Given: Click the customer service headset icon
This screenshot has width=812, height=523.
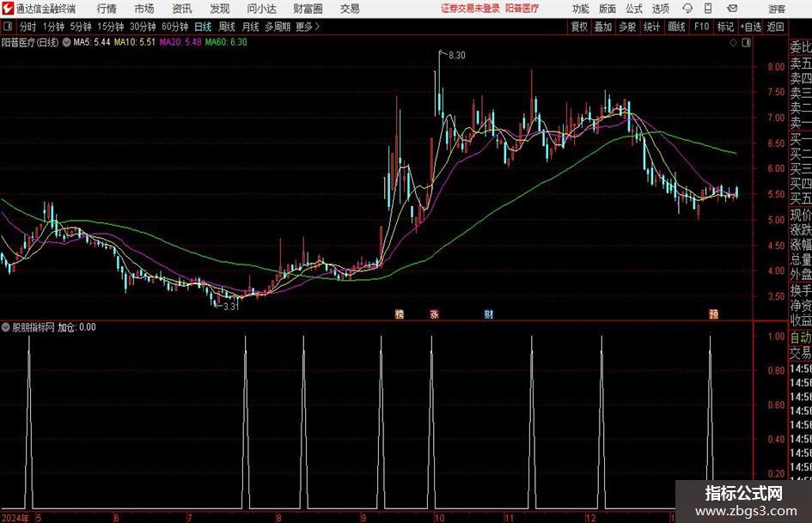Looking at the screenshot, I should (x=687, y=9).
